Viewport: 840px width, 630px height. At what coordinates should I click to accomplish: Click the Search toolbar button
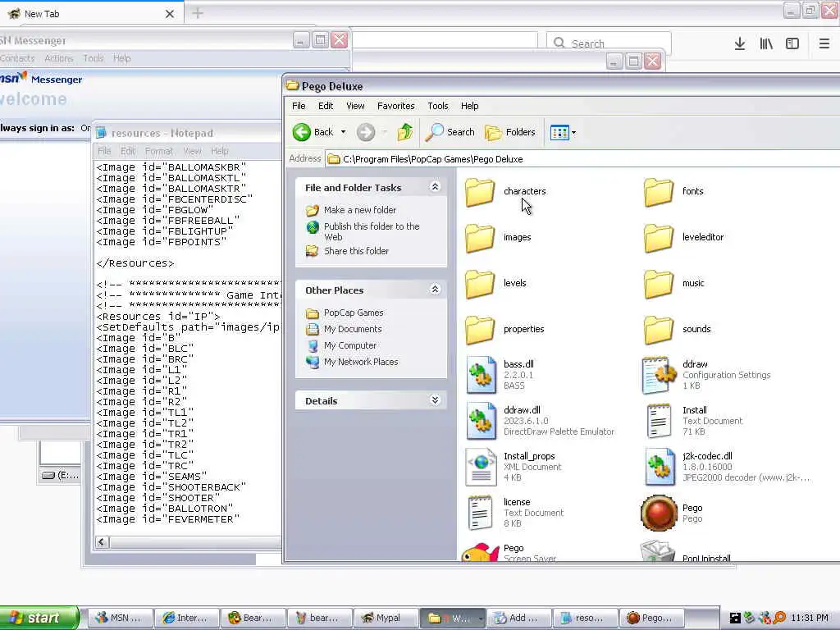(x=450, y=132)
